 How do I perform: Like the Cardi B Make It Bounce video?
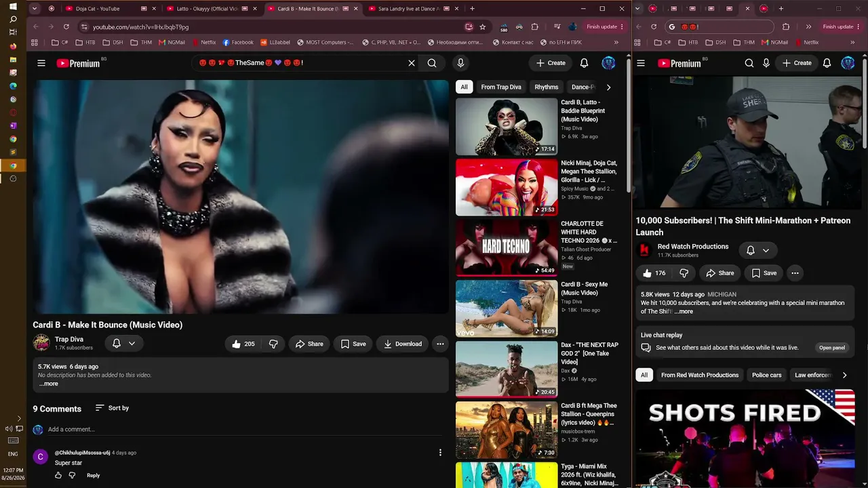[x=243, y=344]
